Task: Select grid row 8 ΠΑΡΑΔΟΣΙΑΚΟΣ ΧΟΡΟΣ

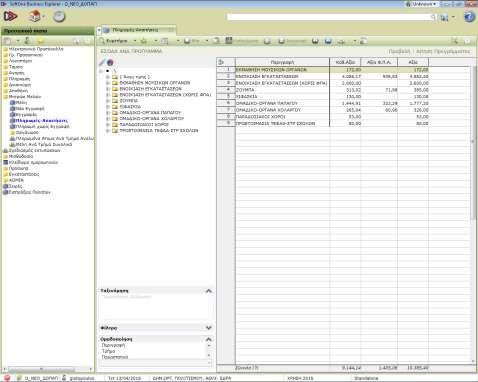Action: pyautogui.click(x=322, y=117)
